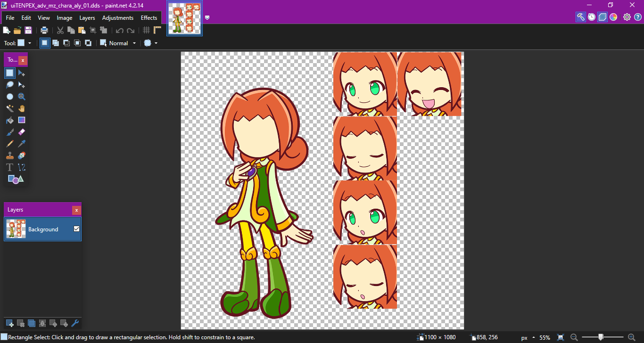Open the Layers menu
This screenshot has height=343, width=644.
87,18
